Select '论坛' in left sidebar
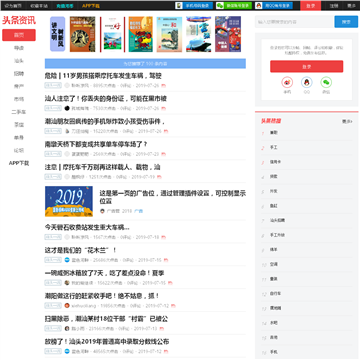 [19, 150]
